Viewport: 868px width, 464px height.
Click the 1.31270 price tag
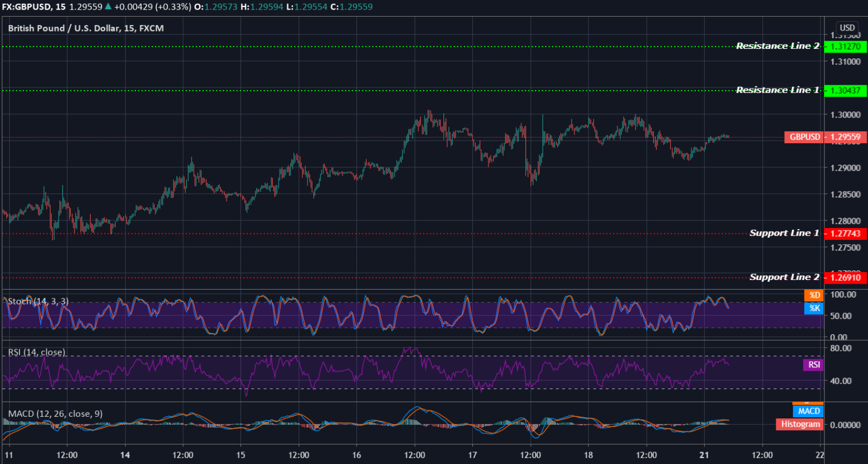coord(845,47)
